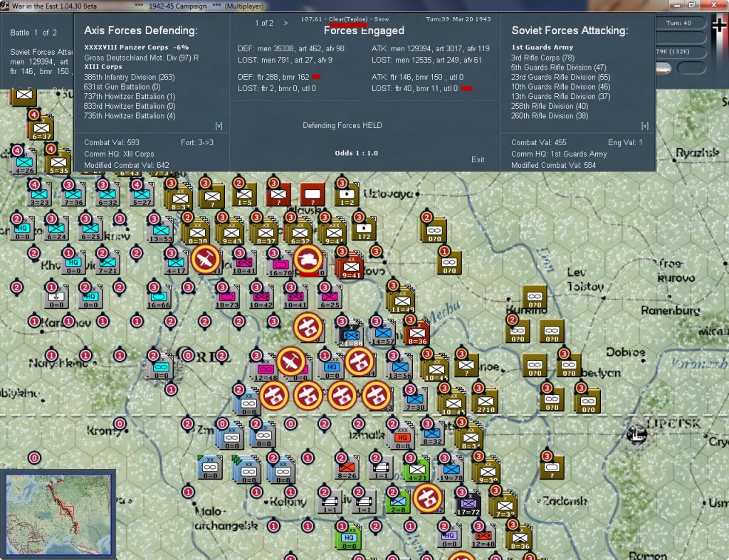Click the blue 7=30 infantry counter

click(415, 400)
